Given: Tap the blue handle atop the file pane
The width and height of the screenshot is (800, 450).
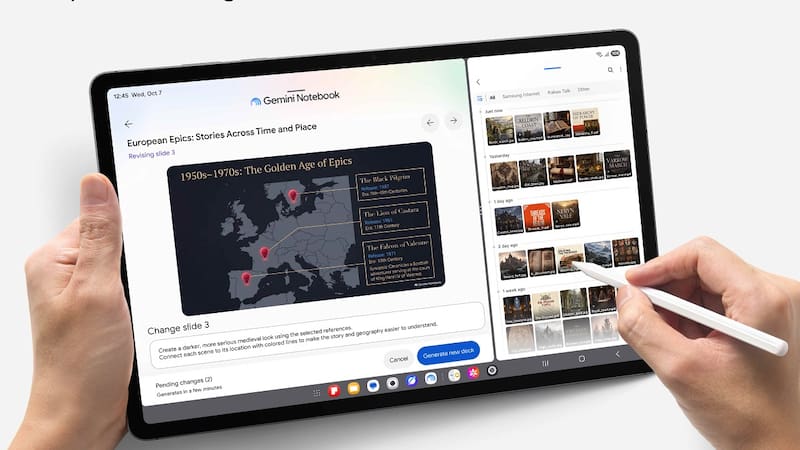Looking at the screenshot, I should click(552, 67).
